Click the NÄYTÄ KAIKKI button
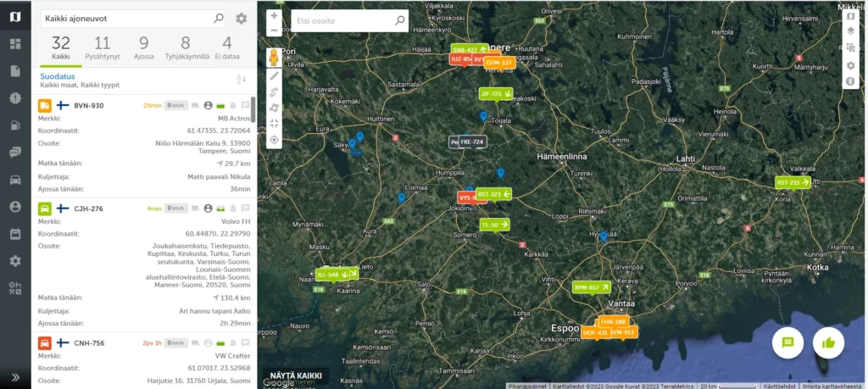The image size is (868, 389). (295, 375)
